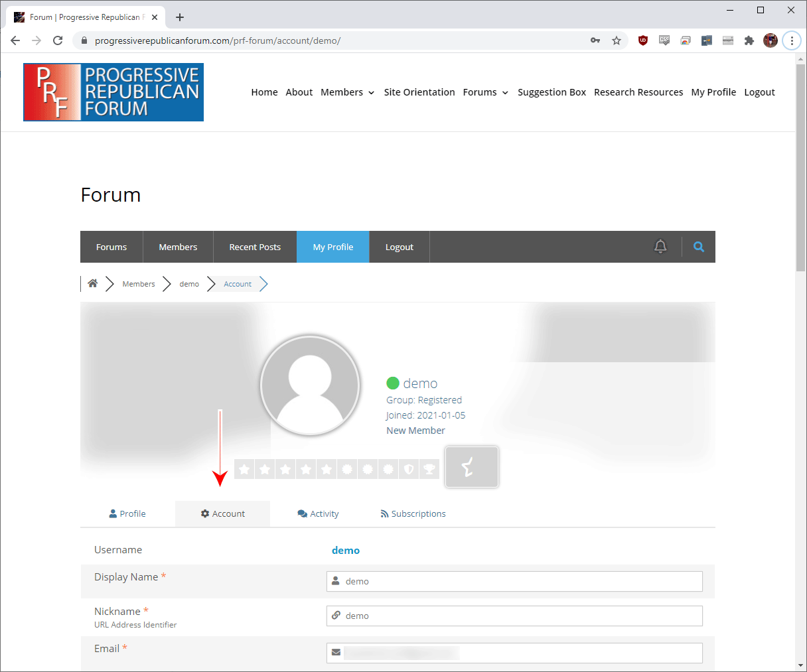Click the home icon in breadcrumbs
Viewport: 807px width, 672px height.
tap(93, 284)
